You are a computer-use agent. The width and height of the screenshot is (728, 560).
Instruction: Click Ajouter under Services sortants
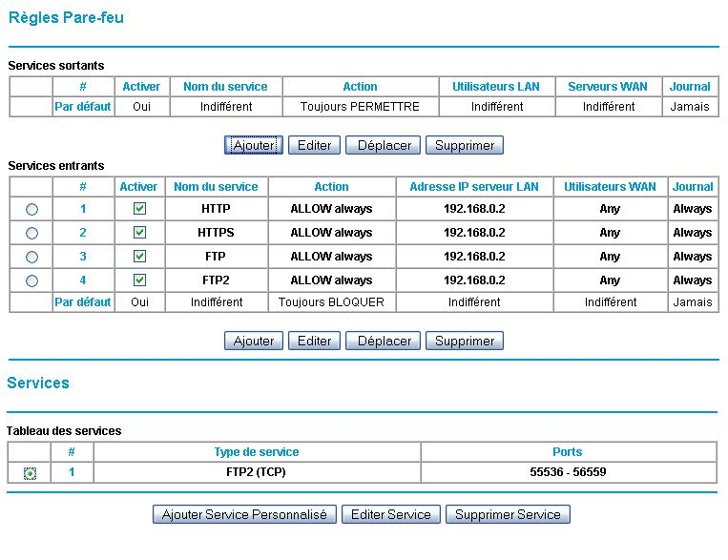pos(254,145)
